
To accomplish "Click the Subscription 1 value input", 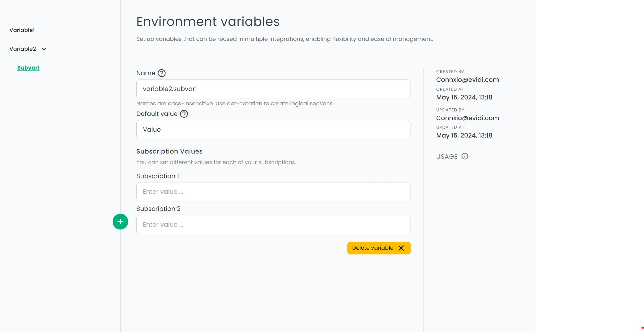I will pyautogui.click(x=273, y=191).
